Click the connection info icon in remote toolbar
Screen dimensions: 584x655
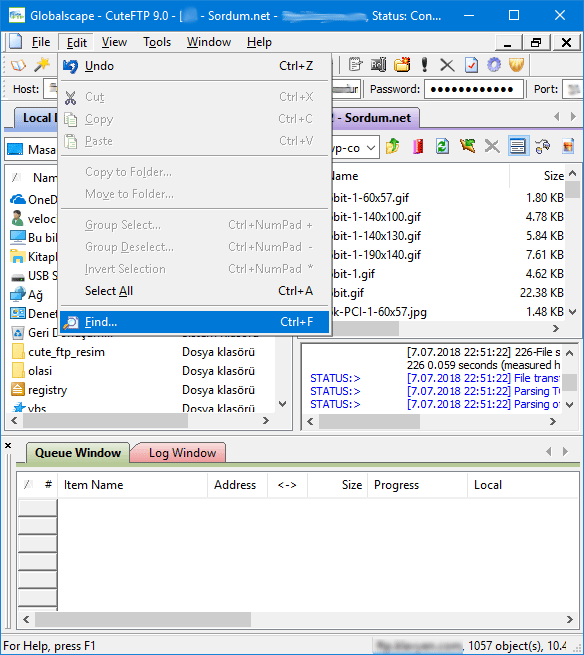[543, 146]
